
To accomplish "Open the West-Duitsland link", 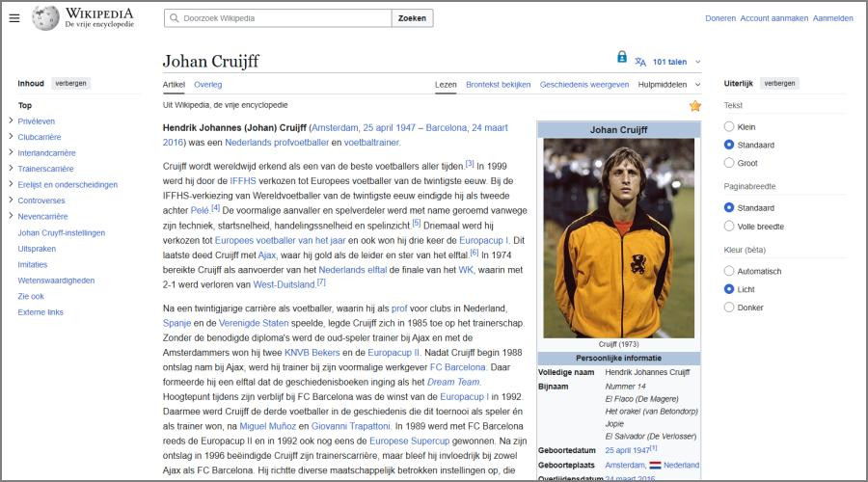I will point(284,284).
